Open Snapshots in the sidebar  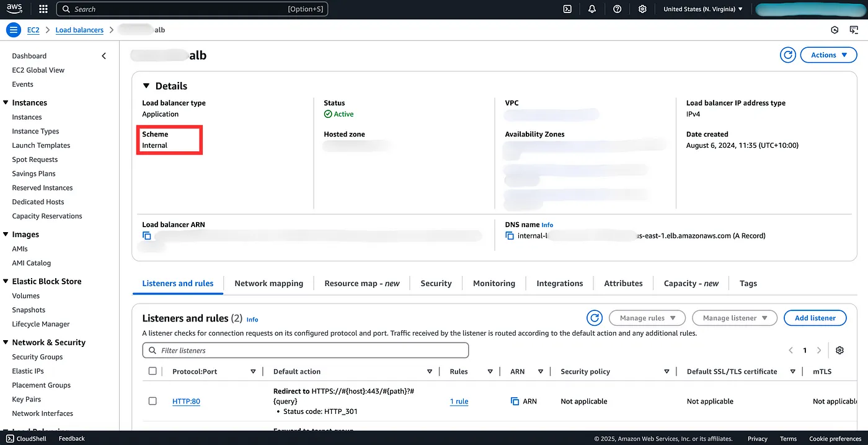(29, 310)
